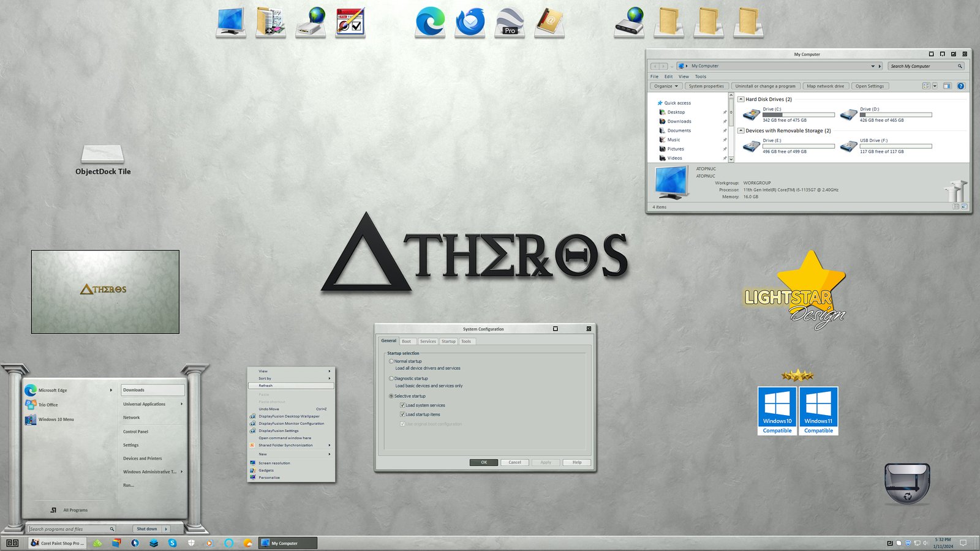Viewport: 980px width, 551px height.
Task: Collapse Devices with Removable Storage group
Action: click(741, 130)
